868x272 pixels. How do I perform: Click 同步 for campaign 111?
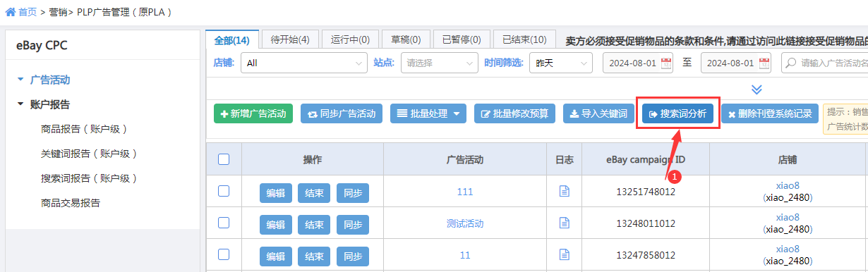click(353, 193)
